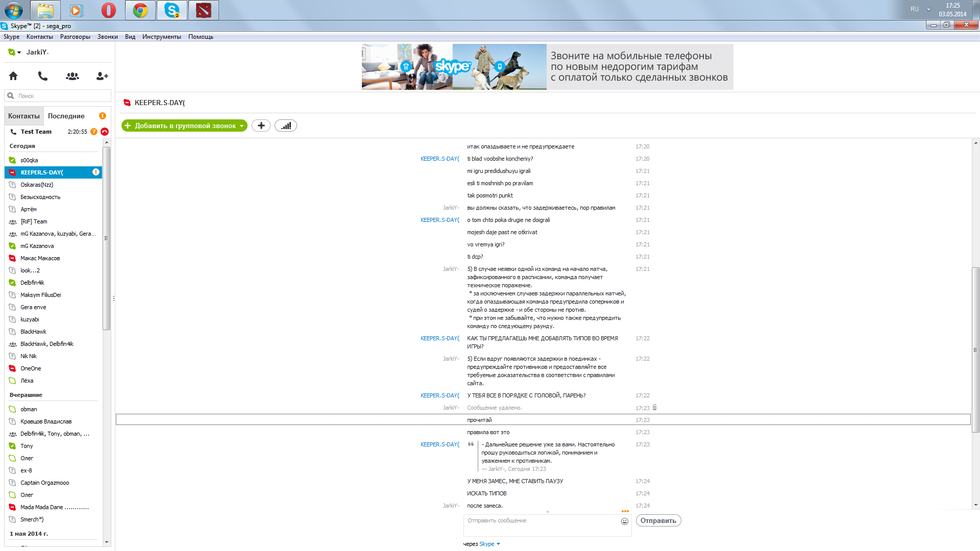Select Макас Макасов contact

[53, 258]
